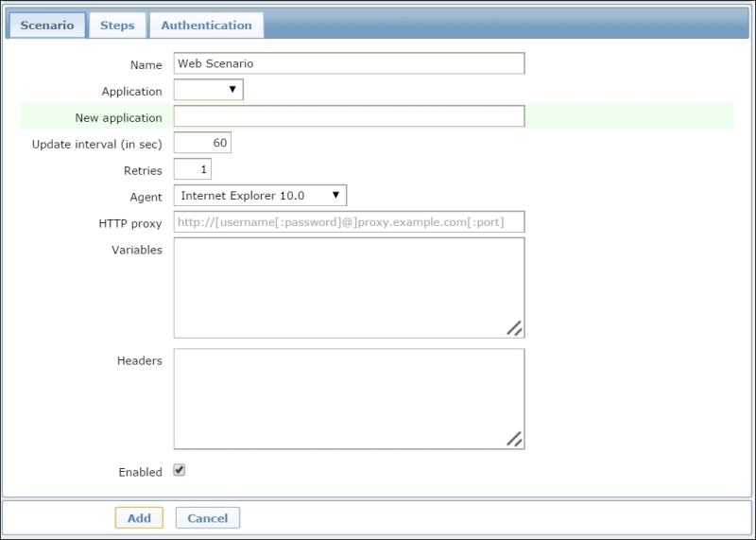Screen dimensions: 756x540
Task: Switch to the Steps tab
Action: click(117, 26)
